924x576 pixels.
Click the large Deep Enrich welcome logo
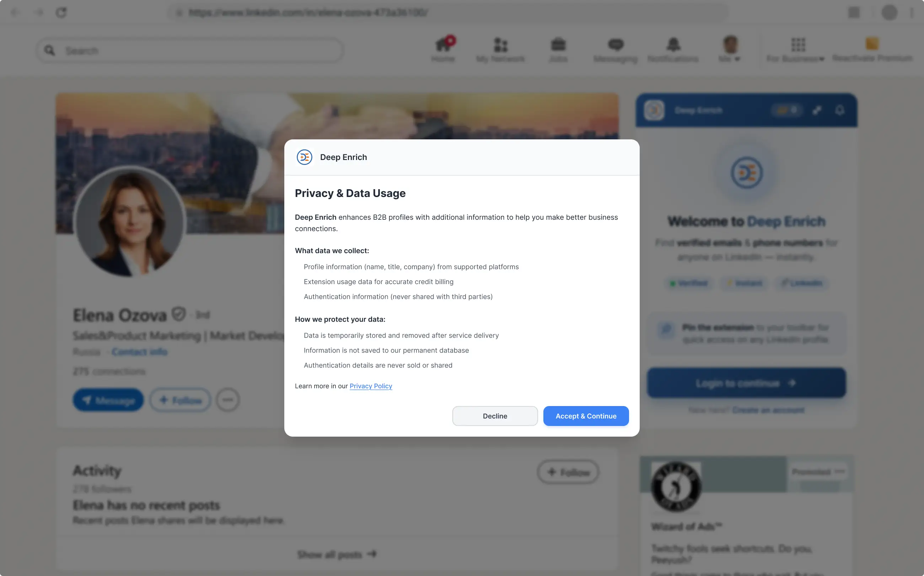pyautogui.click(x=747, y=173)
